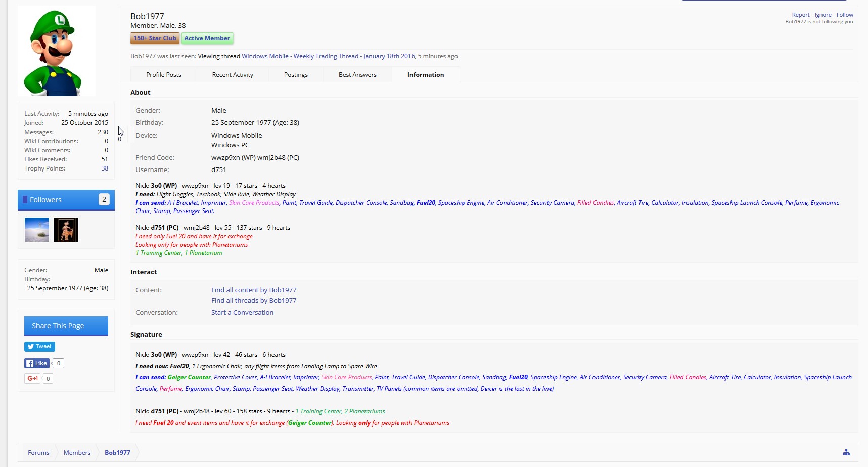Click the Report link
This screenshot has width=868, height=467.
(800, 15)
